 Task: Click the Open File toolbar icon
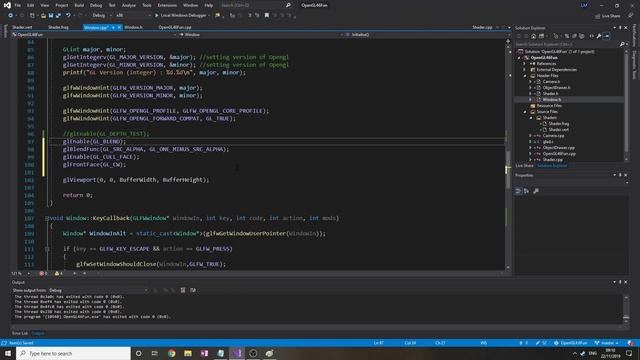coord(43,16)
